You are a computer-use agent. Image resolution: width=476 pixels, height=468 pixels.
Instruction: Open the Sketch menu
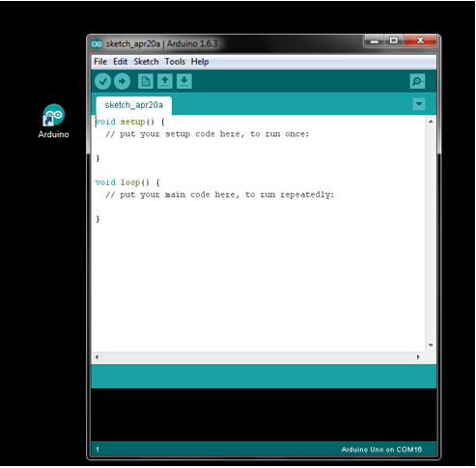point(147,62)
